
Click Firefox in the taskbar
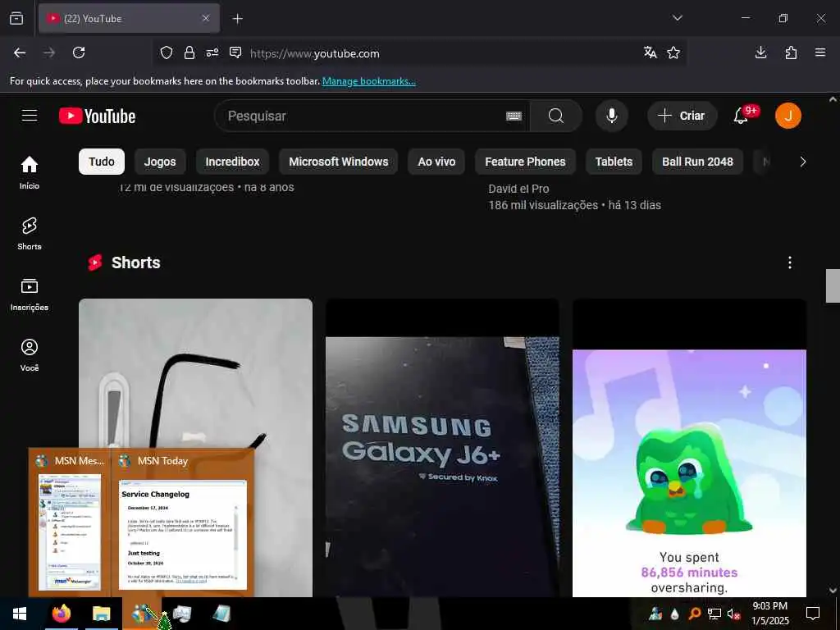61,614
